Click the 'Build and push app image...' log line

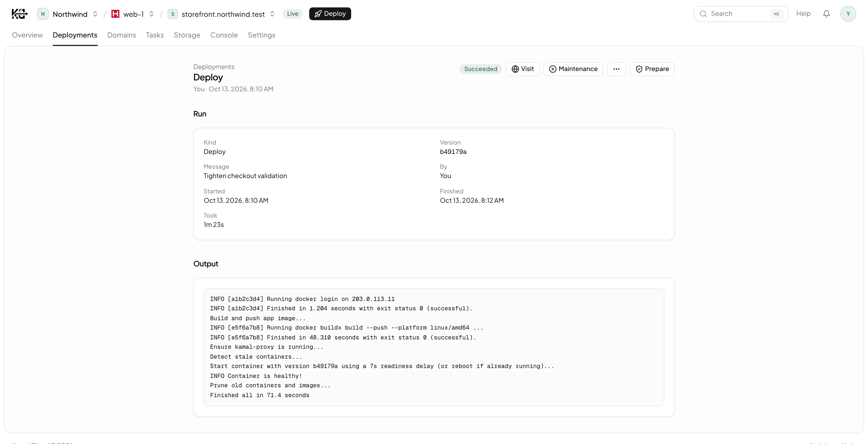click(258, 318)
